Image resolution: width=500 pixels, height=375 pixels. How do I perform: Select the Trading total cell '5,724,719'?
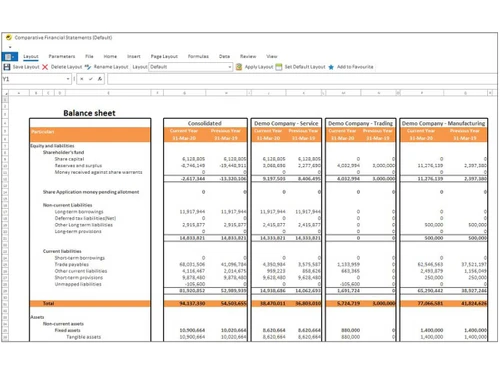point(349,303)
